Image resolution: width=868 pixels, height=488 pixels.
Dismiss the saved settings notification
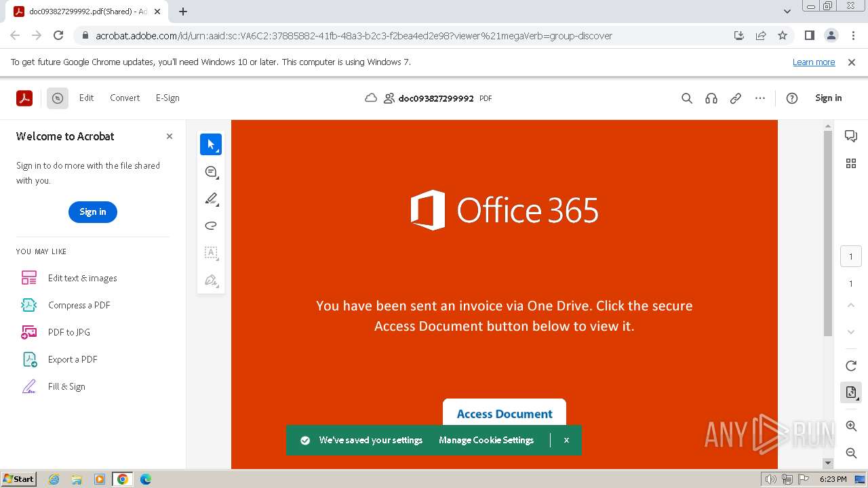pos(566,440)
